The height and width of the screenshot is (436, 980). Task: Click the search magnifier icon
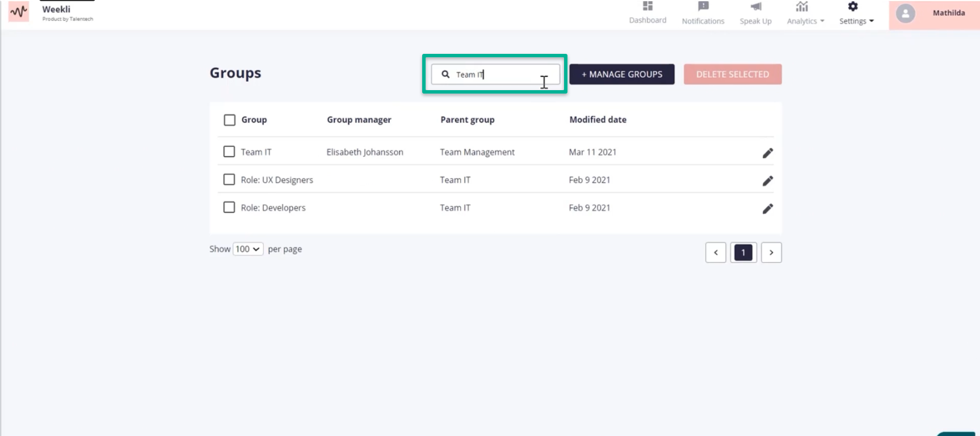[445, 74]
